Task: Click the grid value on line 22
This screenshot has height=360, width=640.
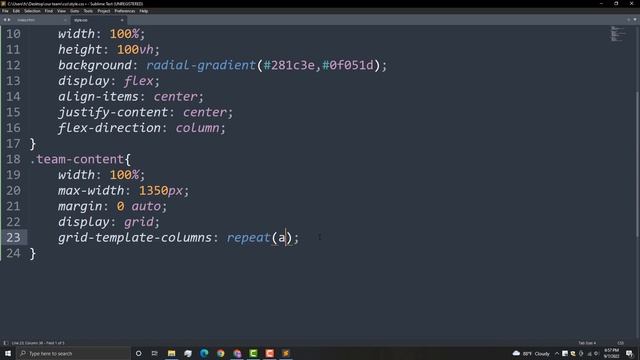Action: click(x=139, y=222)
